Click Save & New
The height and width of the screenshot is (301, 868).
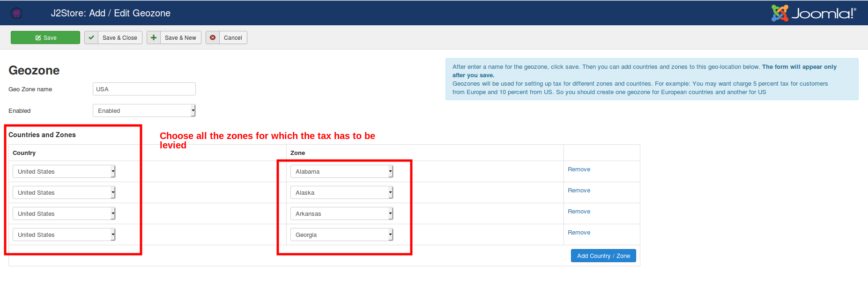[x=174, y=37]
